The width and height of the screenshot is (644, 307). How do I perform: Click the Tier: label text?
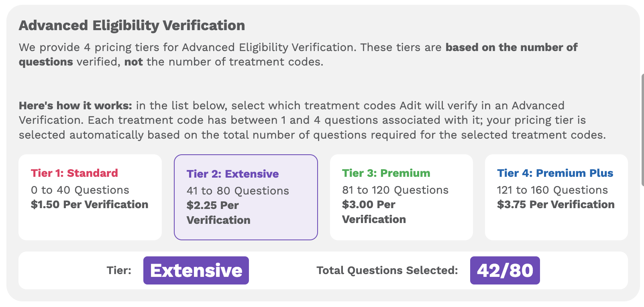tap(119, 270)
